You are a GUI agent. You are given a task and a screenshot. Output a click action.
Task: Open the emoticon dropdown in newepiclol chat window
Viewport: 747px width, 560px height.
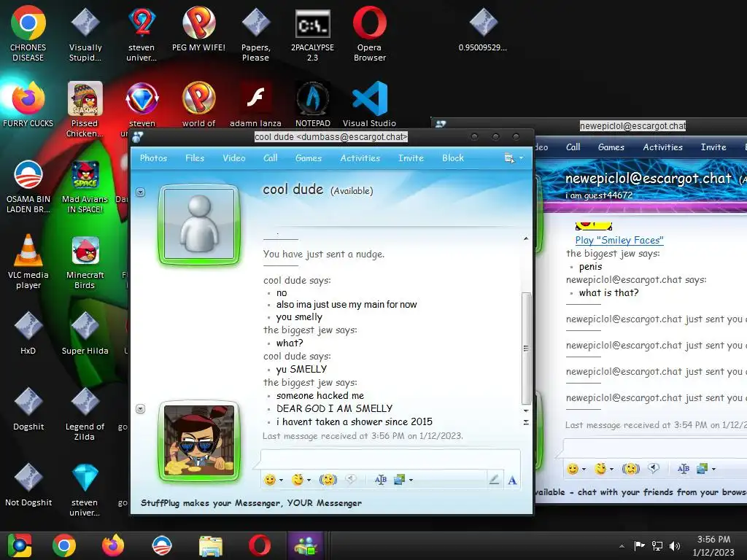(x=584, y=469)
